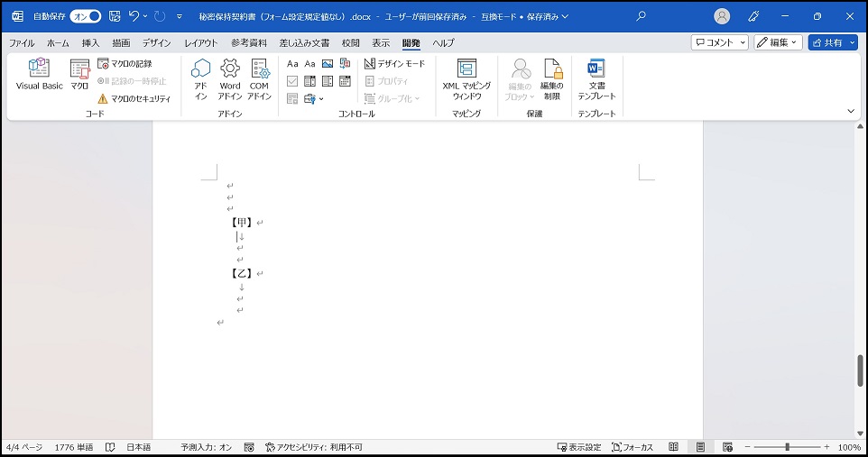Click the 【甲】 text in the document
Viewport: 868px width, 457px height.
241,223
